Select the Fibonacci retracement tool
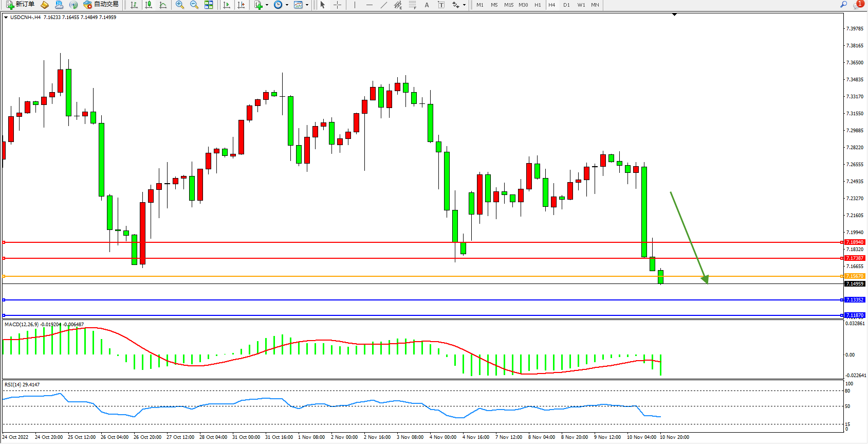 point(413,5)
